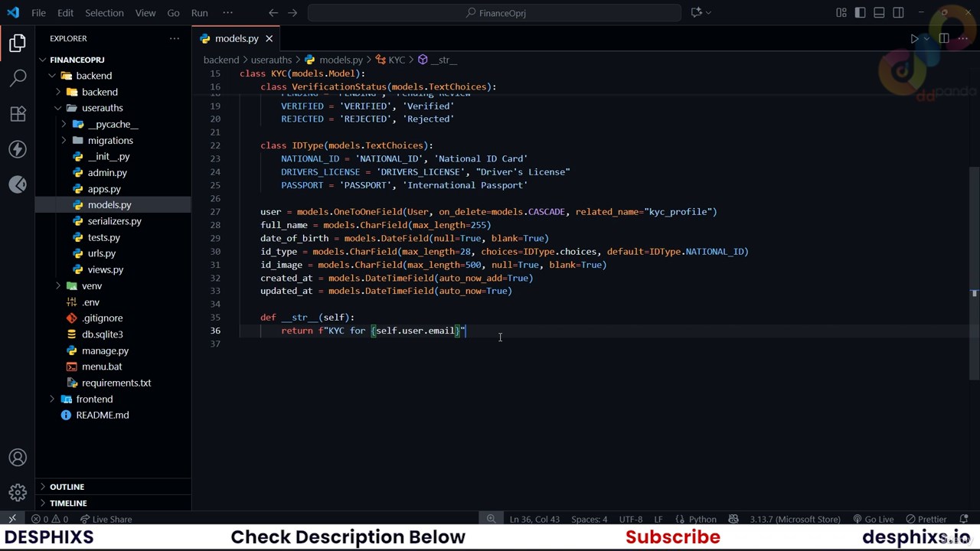Open the Explorer view in activity bar
Image resolution: width=980 pixels, height=551 pixels.
(18, 44)
